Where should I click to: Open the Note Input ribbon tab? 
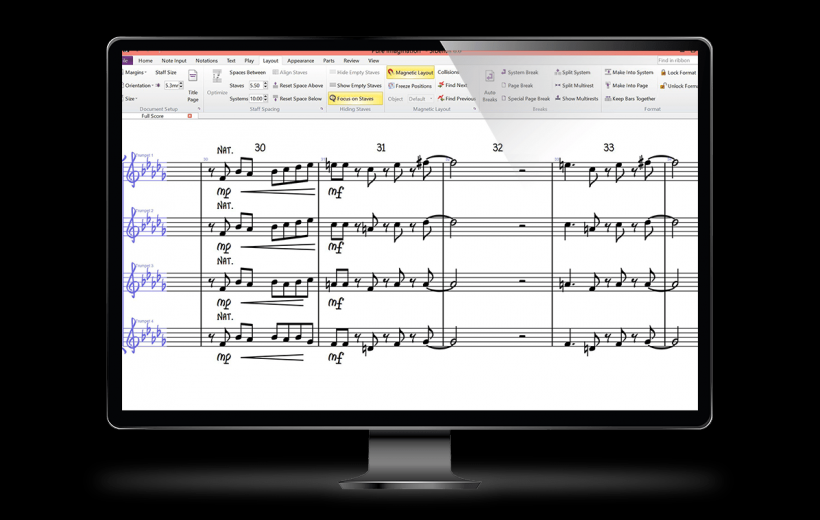click(x=174, y=61)
